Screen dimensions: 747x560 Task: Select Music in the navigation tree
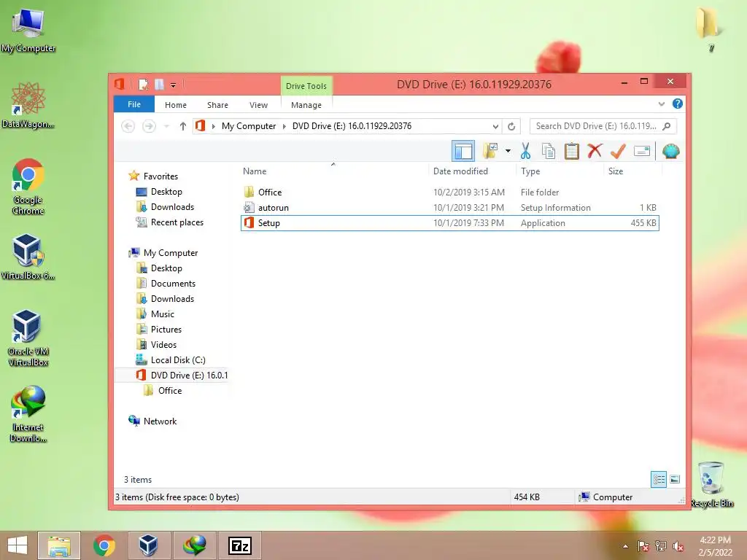[x=163, y=314]
